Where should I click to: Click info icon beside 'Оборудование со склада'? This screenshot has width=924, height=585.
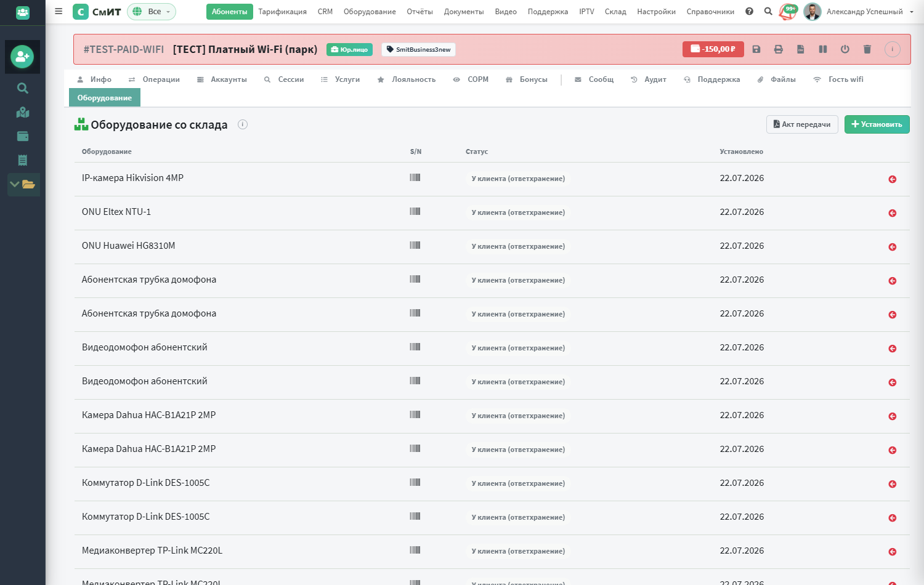point(243,124)
